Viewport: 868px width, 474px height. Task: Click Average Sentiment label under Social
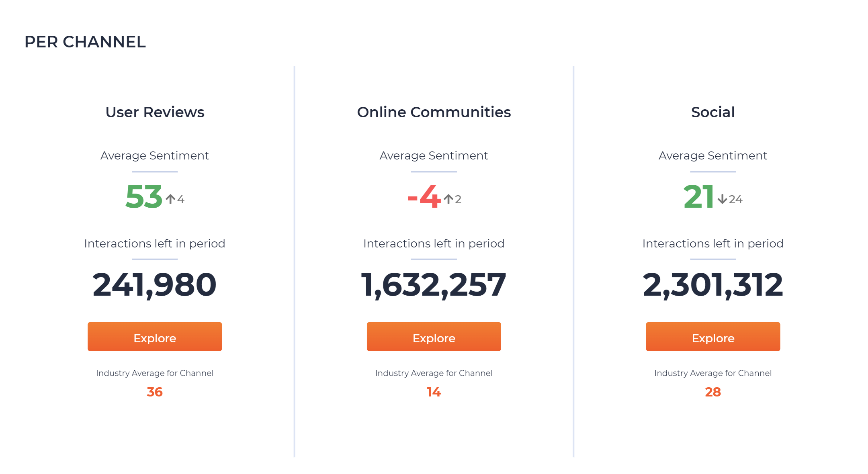(x=713, y=155)
